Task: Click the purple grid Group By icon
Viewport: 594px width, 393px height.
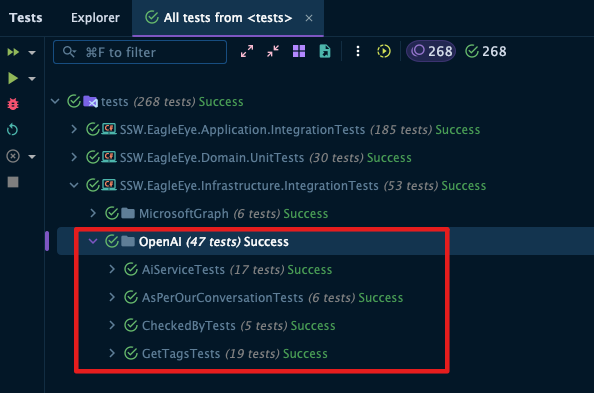Action: (x=299, y=51)
